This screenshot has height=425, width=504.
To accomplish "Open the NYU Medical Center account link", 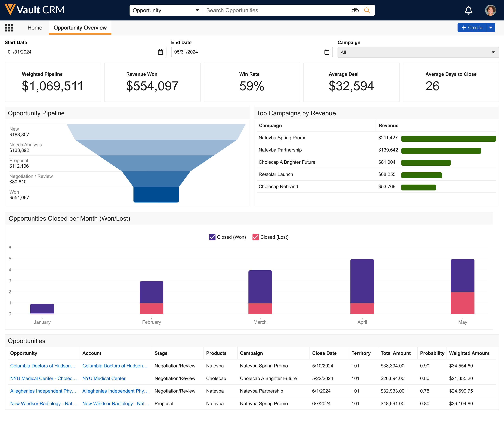I will (x=104, y=378).
